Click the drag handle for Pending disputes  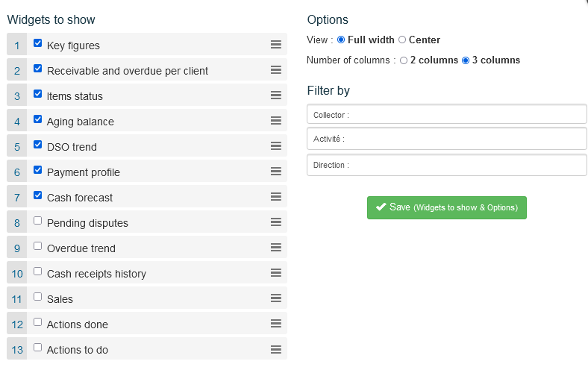click(x=275, y=222)
